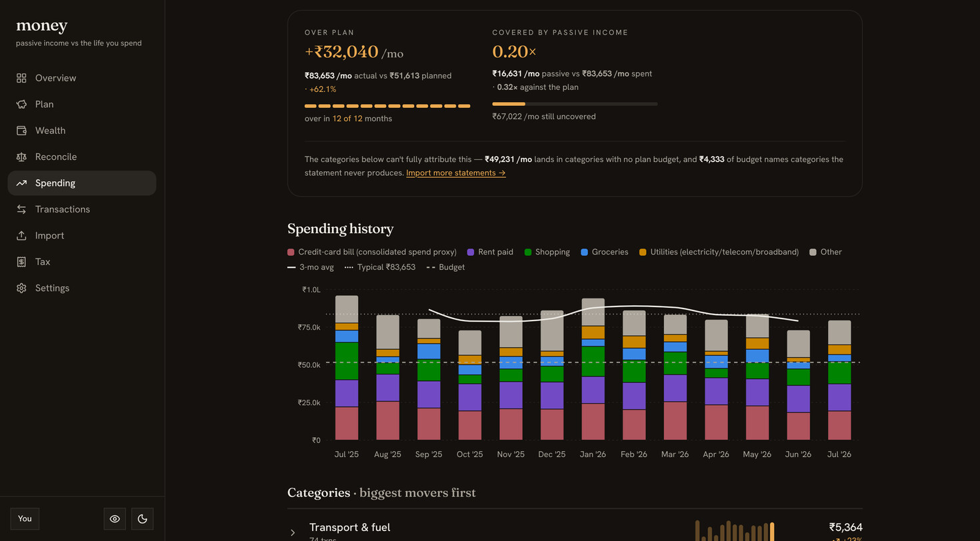Select the Aug '25 spending bar
980x541 pixels.
pyautogui.click(x=387, y=378)
